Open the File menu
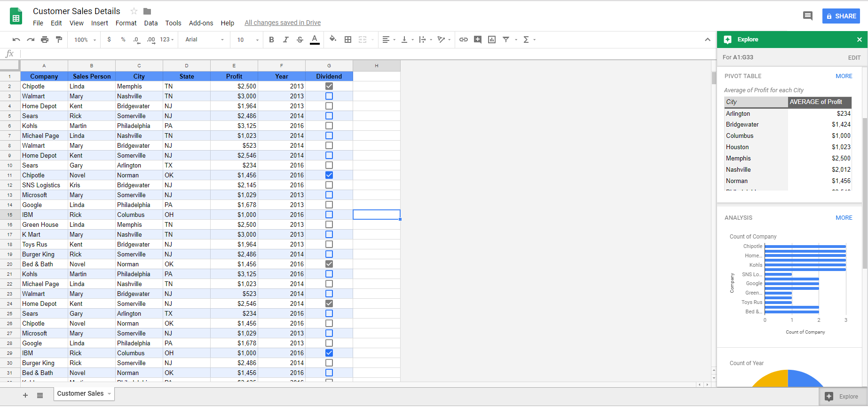The height and width of the screenshot is (407, 868). (38, 23)
